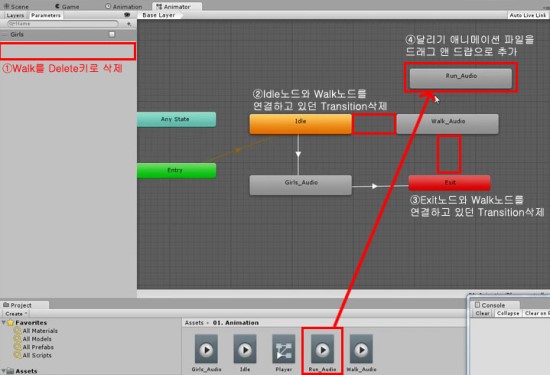This screenshot has width=550, height=375.
Task: Toggle Collapse in the Console
Action: coord(508,313)
